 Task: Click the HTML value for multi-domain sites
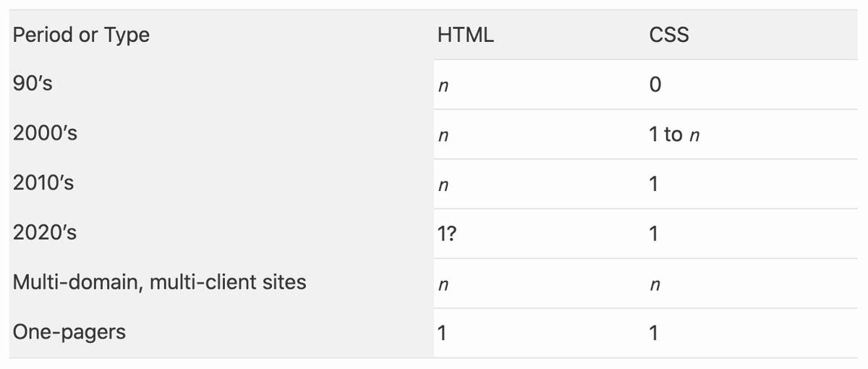click(443, 286)
